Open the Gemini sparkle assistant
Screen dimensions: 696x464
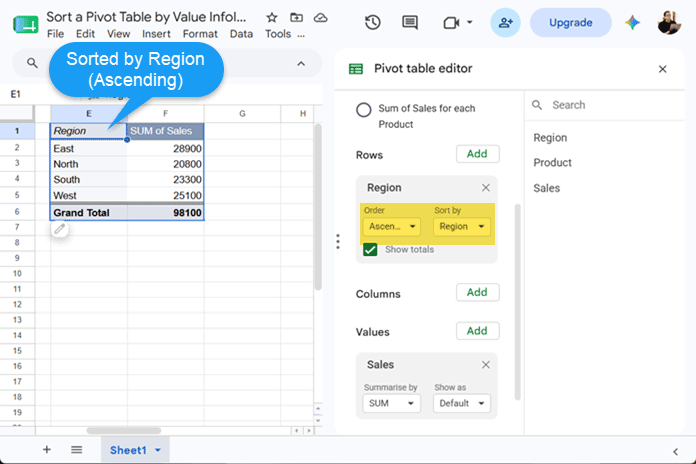click(x=633, y=22)
